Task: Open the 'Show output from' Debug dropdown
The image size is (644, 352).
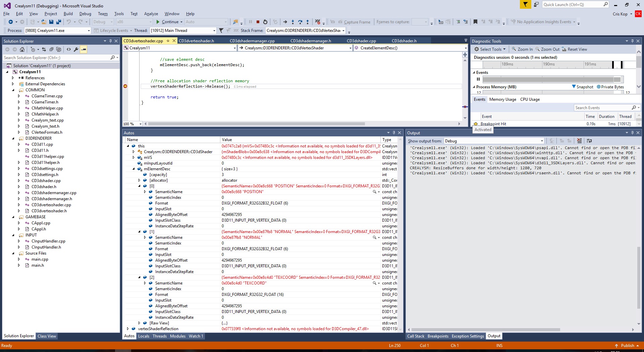Action: (x=494, y=141)
